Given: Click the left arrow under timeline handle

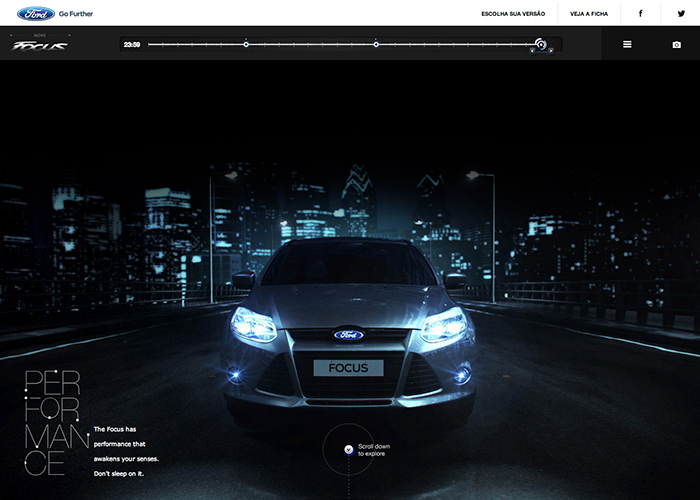Looking at the screenshot, I should click(532, 51).
